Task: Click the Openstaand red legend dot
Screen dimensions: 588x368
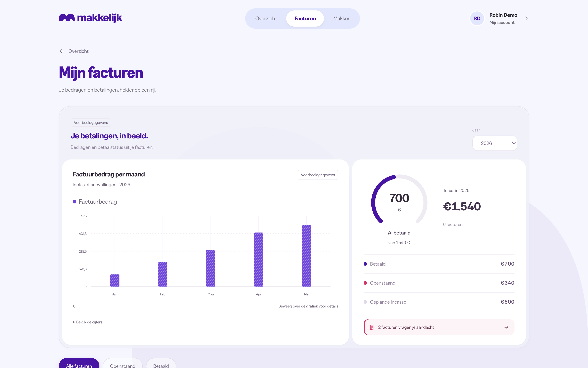Action: (365, 283)
